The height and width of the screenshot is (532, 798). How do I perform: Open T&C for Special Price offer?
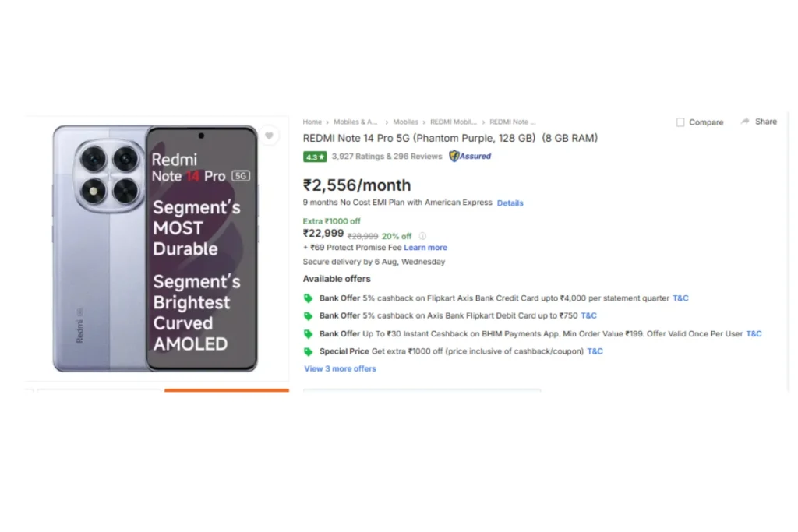[595, 351]
